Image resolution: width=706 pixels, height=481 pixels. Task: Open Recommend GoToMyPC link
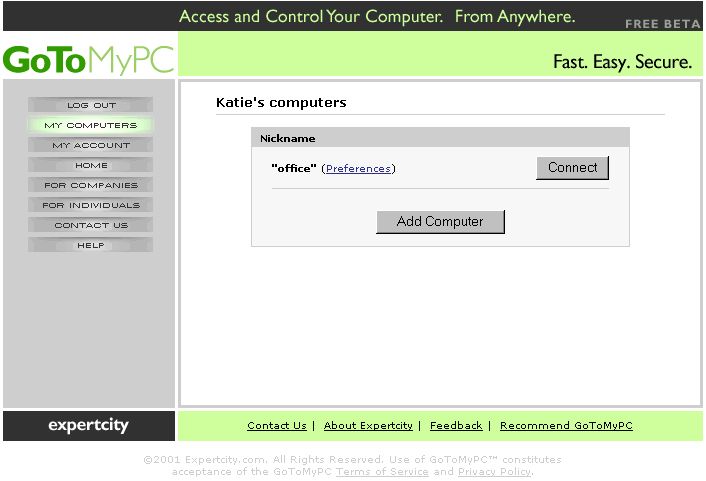(x=566, y=426)
